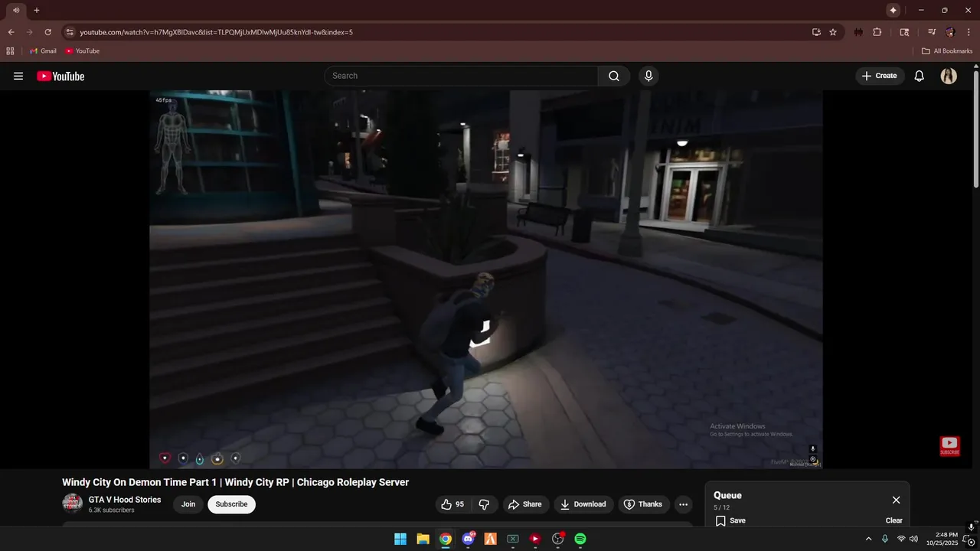Click the video player to pause
This screenshot has width=980, height=551.
486,279
